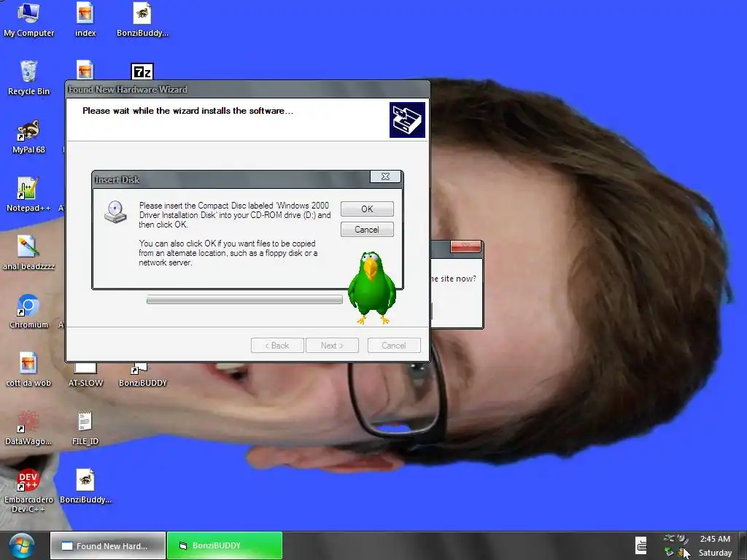Click the 2:45 AM clock
747x560 pixels.
tap(715, 539)
